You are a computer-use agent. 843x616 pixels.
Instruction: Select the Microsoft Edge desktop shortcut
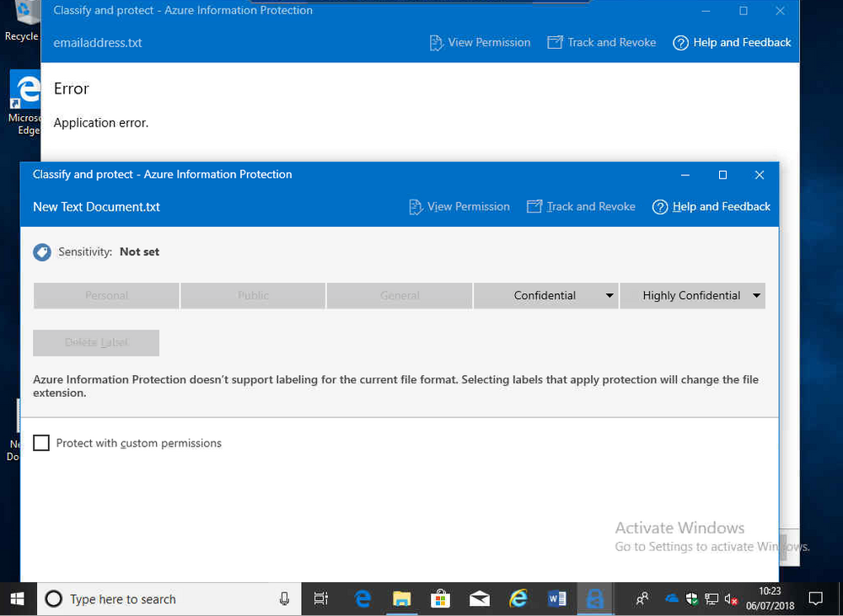pos(24,102)
